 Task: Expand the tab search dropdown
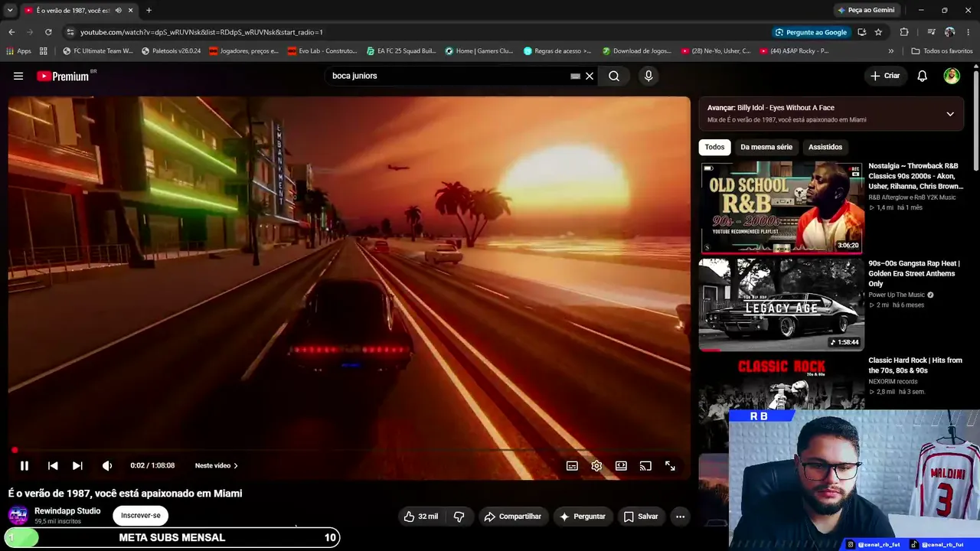point(10,10)
